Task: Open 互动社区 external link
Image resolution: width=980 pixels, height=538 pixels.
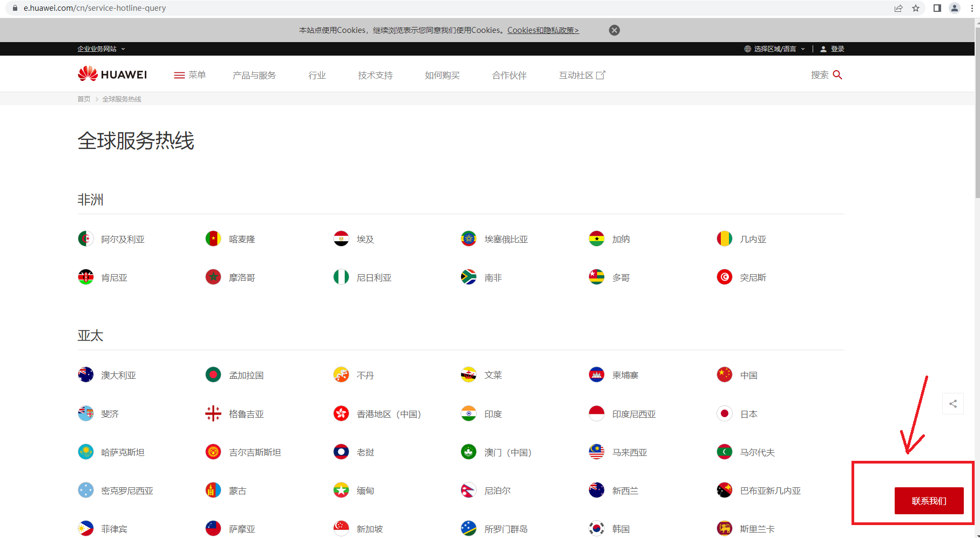Action: point(582,75)
